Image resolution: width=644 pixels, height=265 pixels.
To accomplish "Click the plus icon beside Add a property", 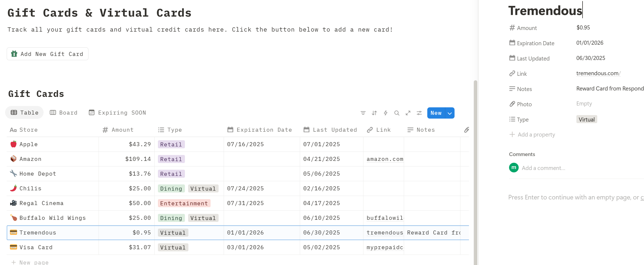I will (x=512, y=134).
